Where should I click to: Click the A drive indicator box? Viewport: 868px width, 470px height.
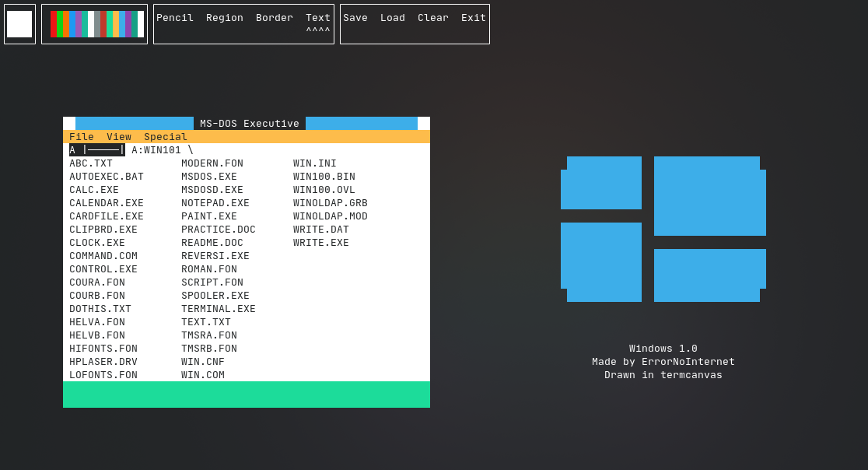97,150
